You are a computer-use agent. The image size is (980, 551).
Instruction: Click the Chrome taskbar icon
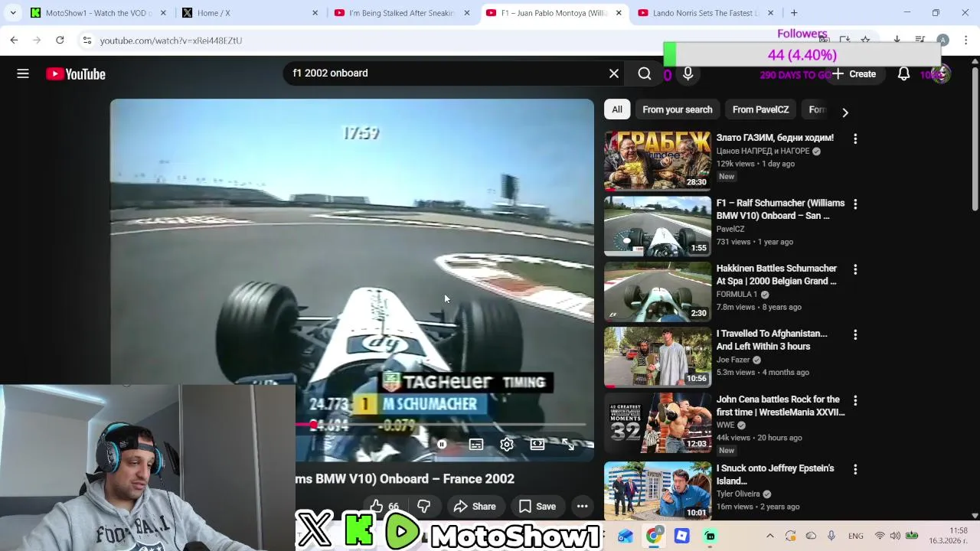653,536
